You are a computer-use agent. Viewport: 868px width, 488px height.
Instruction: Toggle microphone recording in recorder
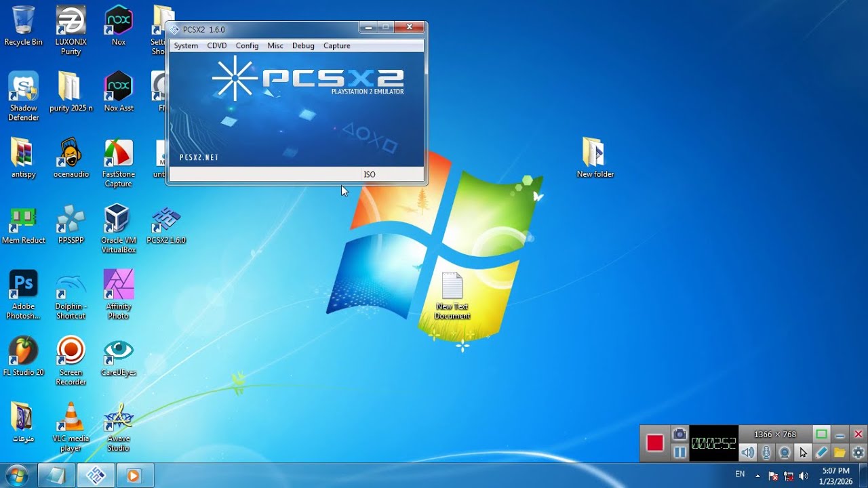766,453
